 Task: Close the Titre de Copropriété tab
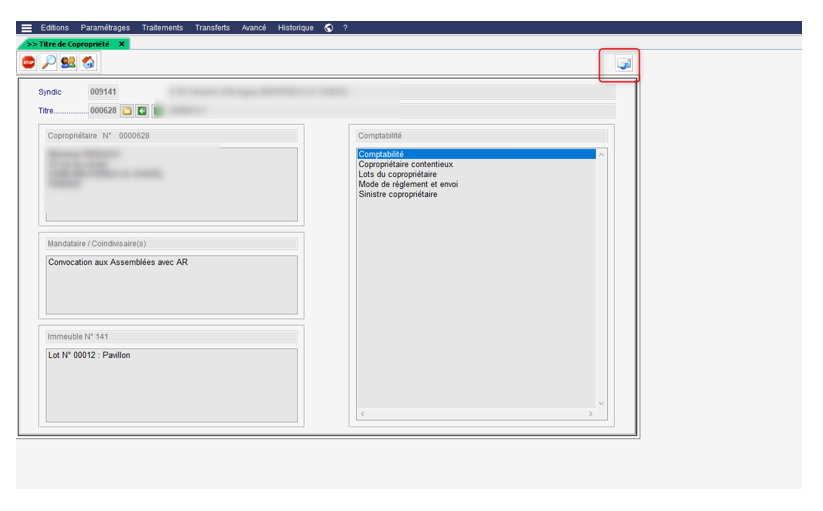[122, 44]
